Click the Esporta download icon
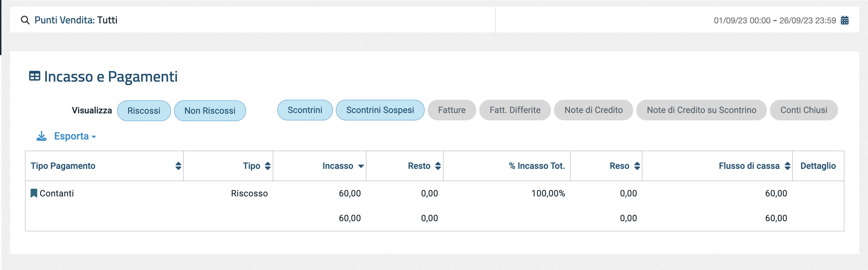 (x=42, y=136)
